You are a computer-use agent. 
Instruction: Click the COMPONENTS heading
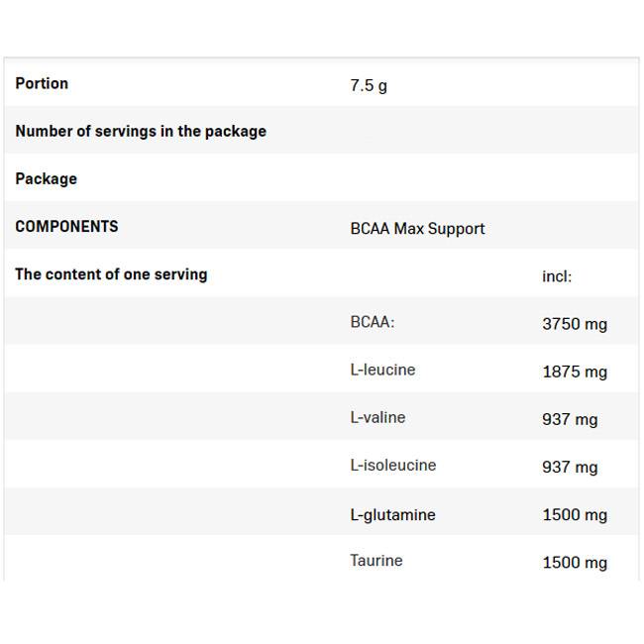66,227
